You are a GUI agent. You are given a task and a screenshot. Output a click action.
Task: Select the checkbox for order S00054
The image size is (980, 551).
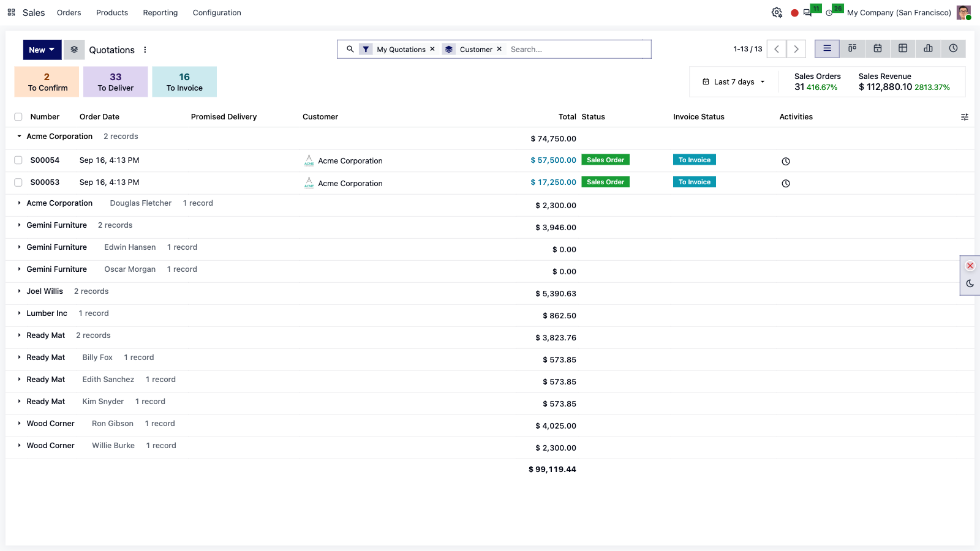[x=18, y=160]
